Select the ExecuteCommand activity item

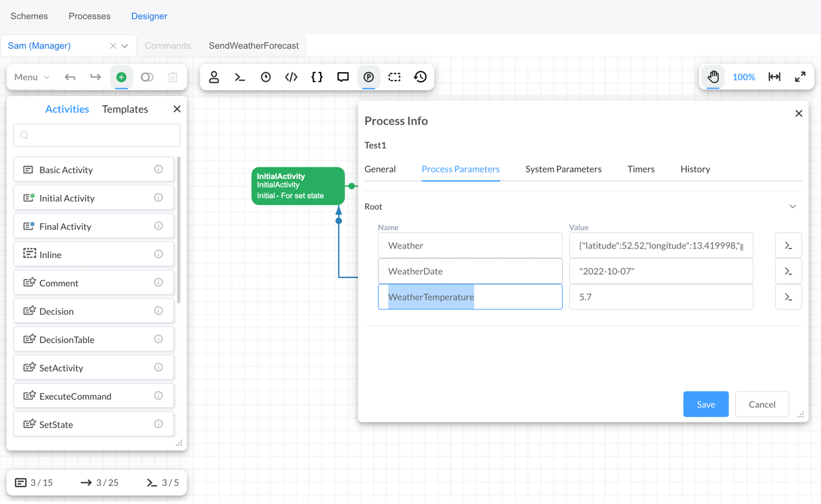93,397
